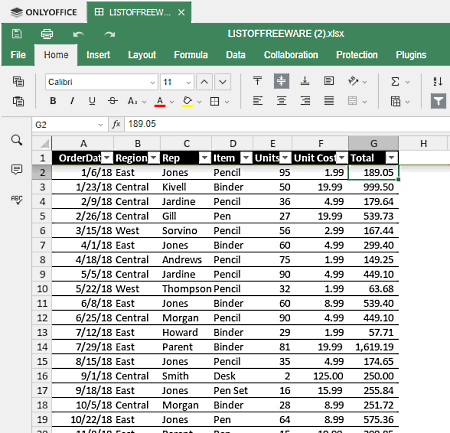
Task: Toggle Align Middle vertical alignment
Action: 281,81
